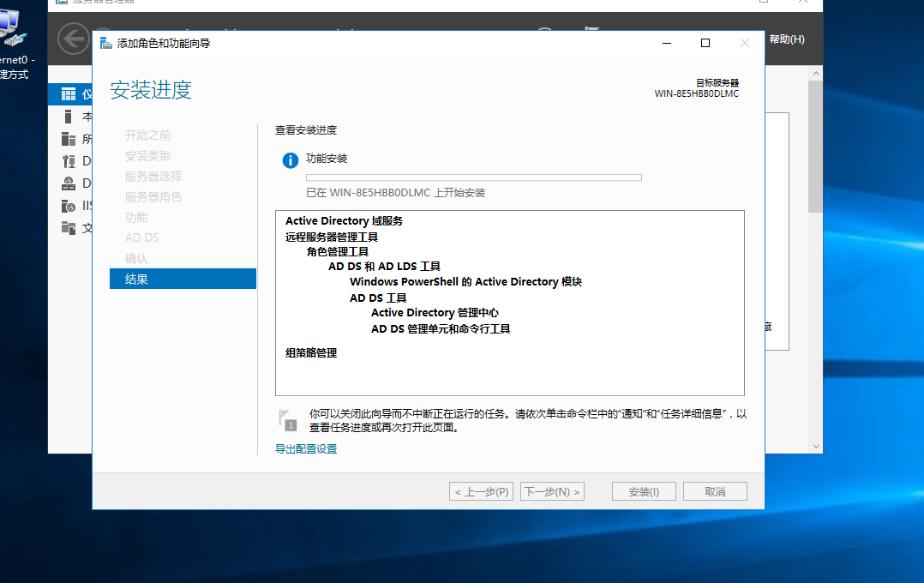Open the IIS role icon in the sidebar

coord(70,205)
